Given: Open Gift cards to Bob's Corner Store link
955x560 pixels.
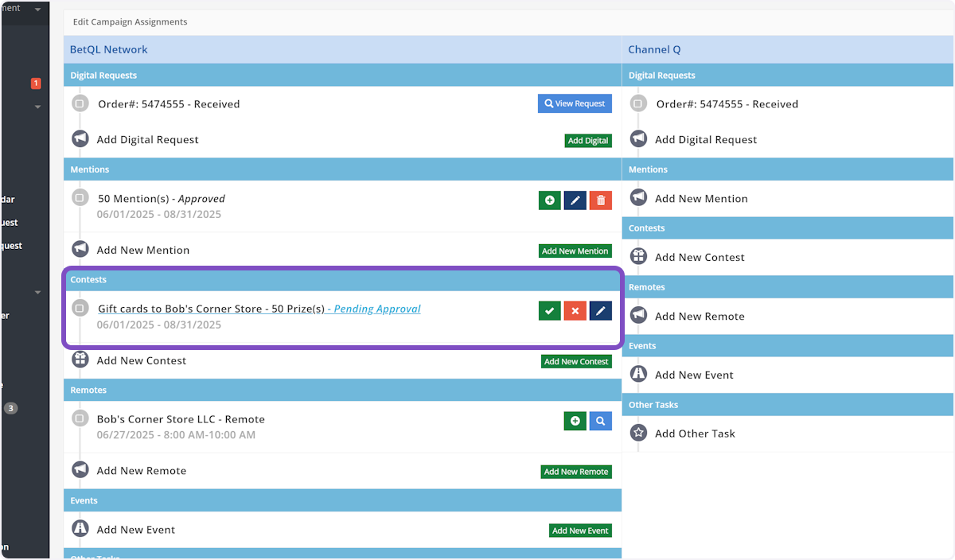Looking at the screenshot, I should pos(211,309).
